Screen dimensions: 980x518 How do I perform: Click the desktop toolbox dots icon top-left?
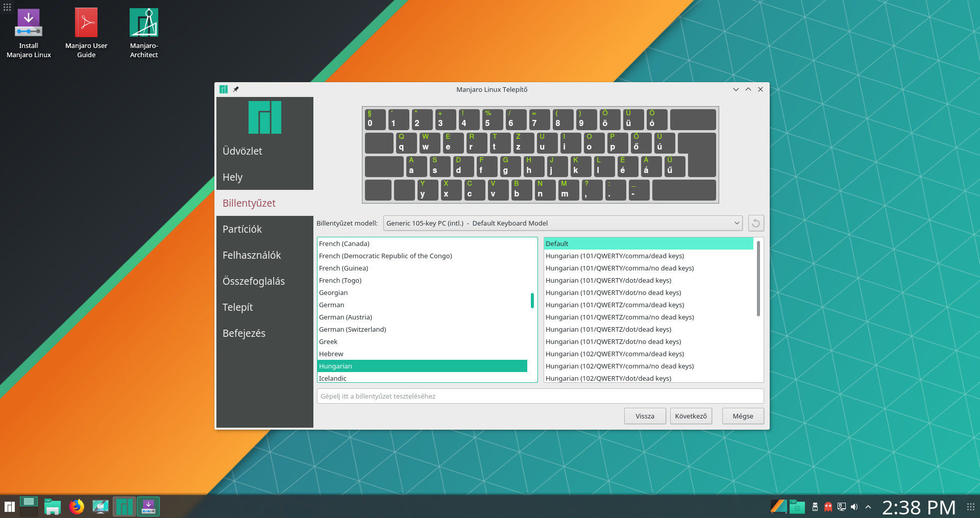(7, 7)
